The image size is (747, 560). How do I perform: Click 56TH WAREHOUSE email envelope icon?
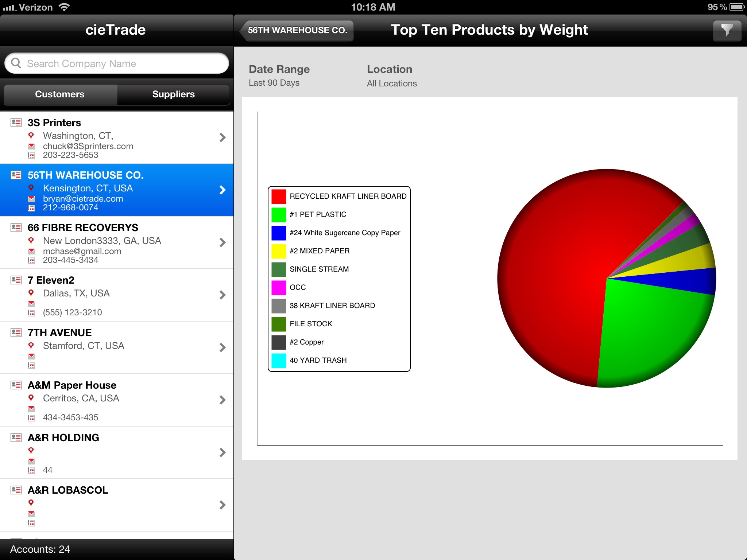(31, 199)
